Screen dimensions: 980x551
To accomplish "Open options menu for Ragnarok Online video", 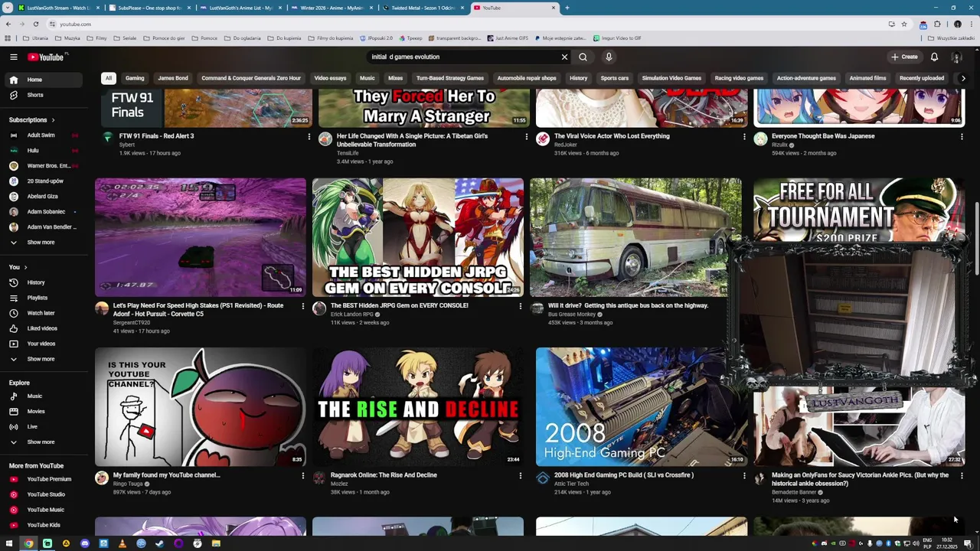I will click(x=521, y=475).
